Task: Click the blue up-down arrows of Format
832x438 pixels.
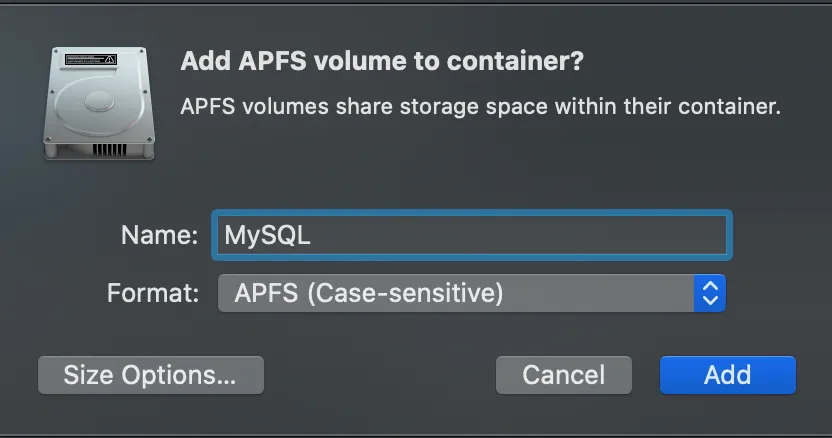Action: (x=709, y=293)
